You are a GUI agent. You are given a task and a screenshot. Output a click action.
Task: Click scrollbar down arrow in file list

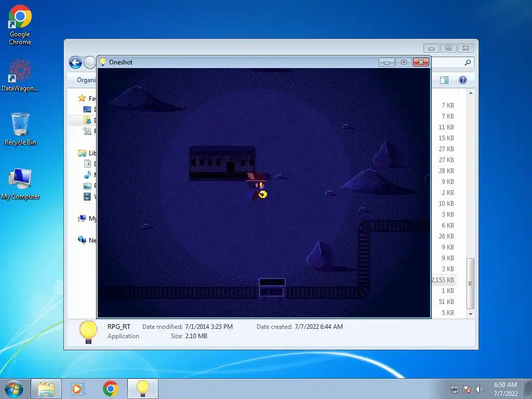point(471,314)
